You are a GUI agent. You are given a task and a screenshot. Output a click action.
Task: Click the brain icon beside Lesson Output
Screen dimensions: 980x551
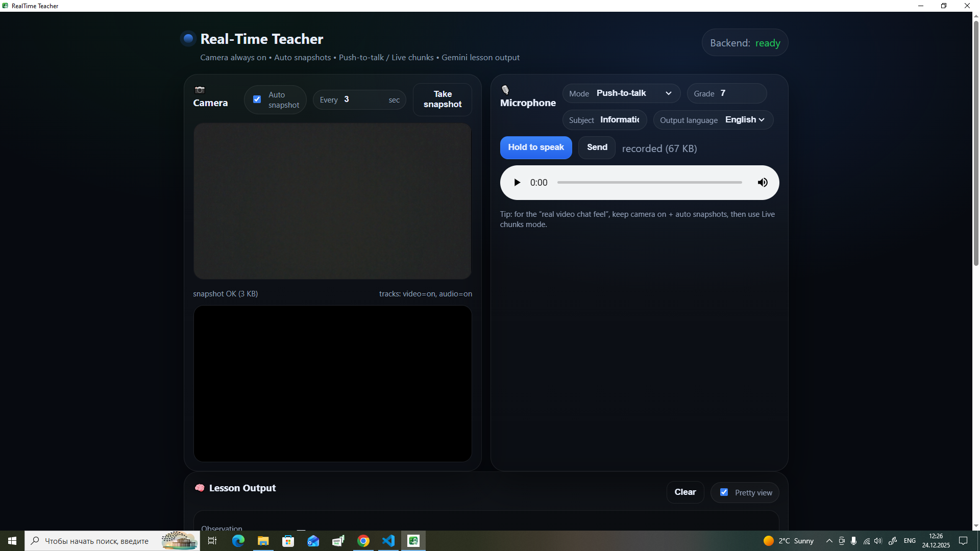200,488
